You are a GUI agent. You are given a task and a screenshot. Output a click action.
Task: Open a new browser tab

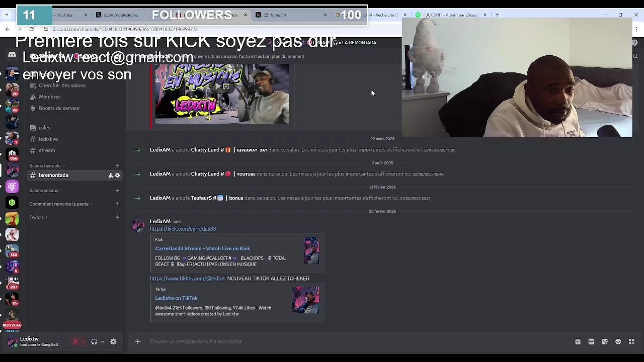(497, 15)
